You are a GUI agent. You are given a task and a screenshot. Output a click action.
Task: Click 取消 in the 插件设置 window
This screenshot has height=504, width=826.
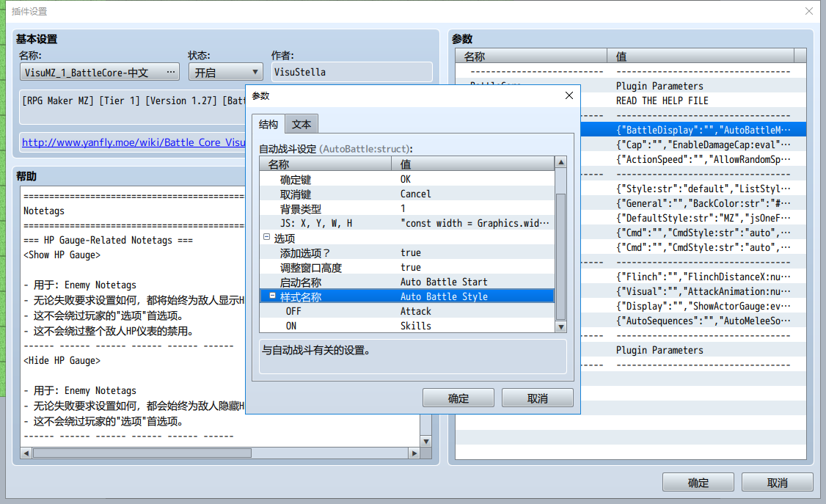pos(777,483)
